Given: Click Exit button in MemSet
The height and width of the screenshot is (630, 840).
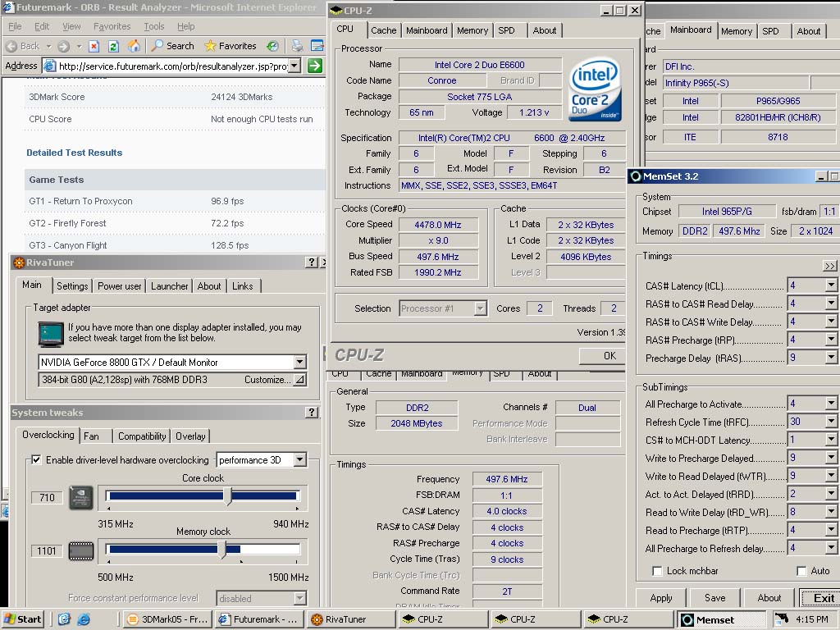Looking at the screenshot, I should pos(822,598).
